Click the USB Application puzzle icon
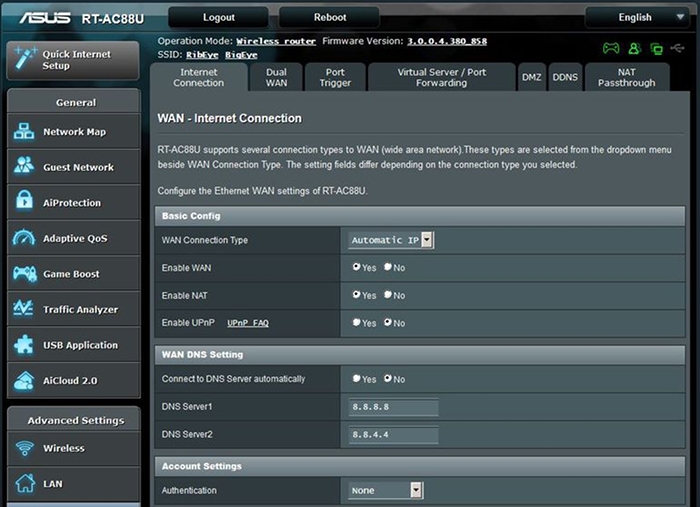Viewport: 700px width, 507px height. pyautogui.click(x=24, y=345)
